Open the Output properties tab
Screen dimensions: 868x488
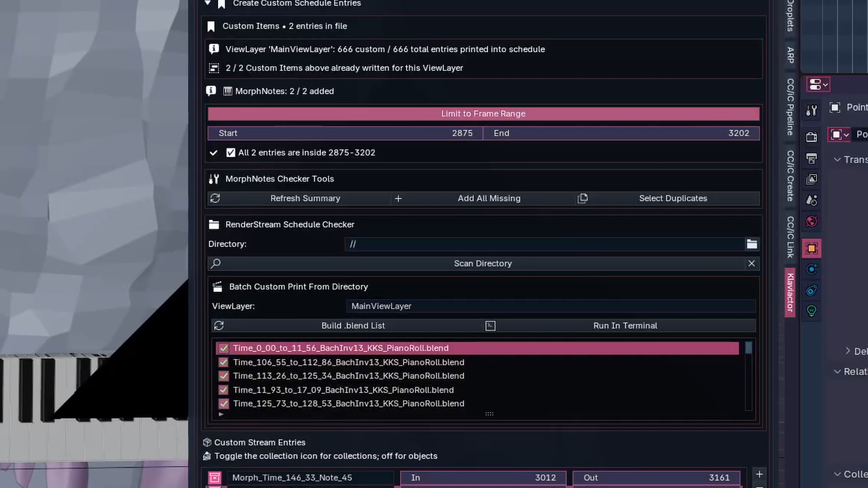coord(811,159)
